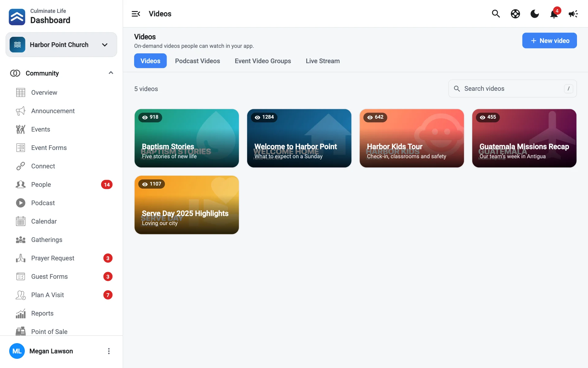Open the Serve Day 2025 Highlights video
This screenshot has width=588, height=368.
click(x=187, y=205)
